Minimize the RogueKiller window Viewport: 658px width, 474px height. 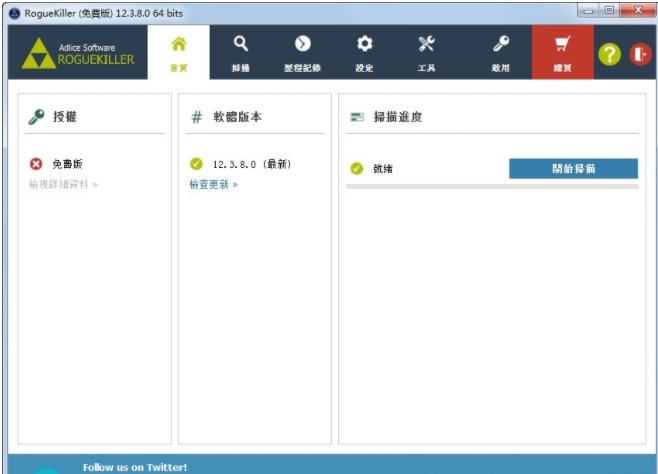point(588,10)
